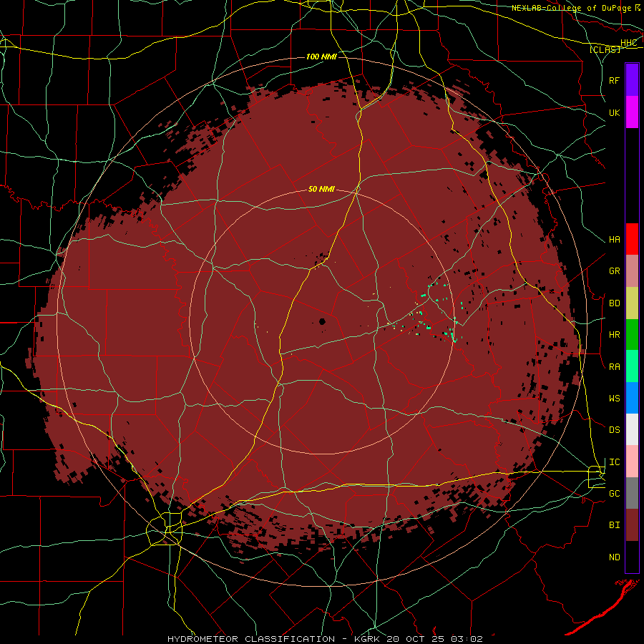This screenshot has height=644, width=644.
Task: Click the RA bright green legend swatch
Action: tap(632, 366)
